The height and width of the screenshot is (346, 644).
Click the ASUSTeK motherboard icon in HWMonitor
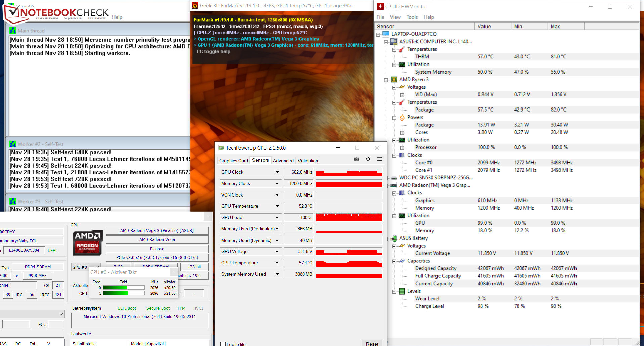(x=394, y=42)
